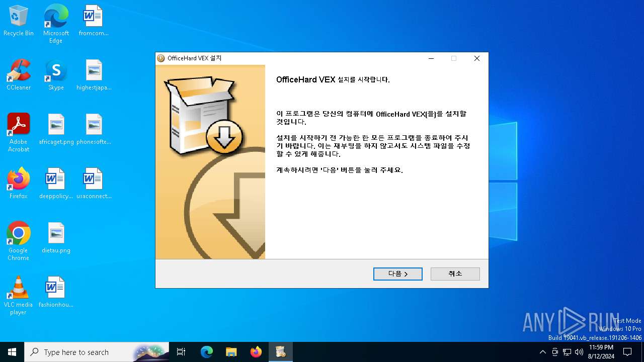
Task: Select the africaget.png file icon
Action: point(56,130)
